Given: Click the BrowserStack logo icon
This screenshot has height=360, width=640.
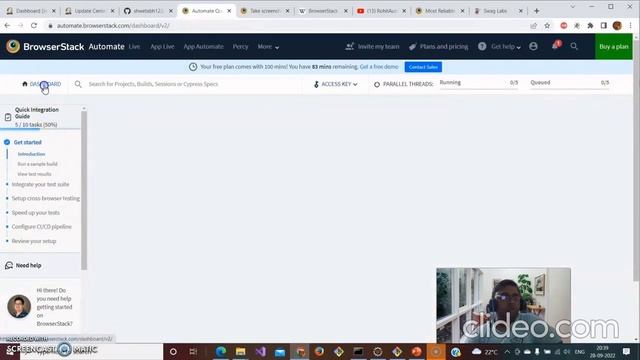Looking at the screenshot, I should tap(13, 47).
